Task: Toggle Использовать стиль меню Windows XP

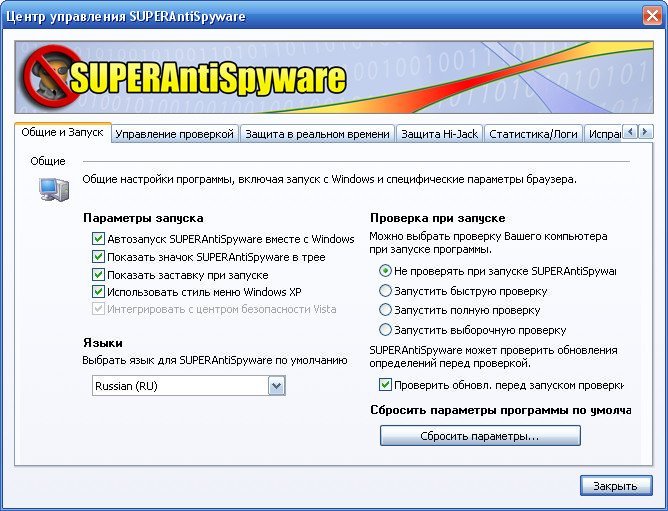Action: [98, 292]
